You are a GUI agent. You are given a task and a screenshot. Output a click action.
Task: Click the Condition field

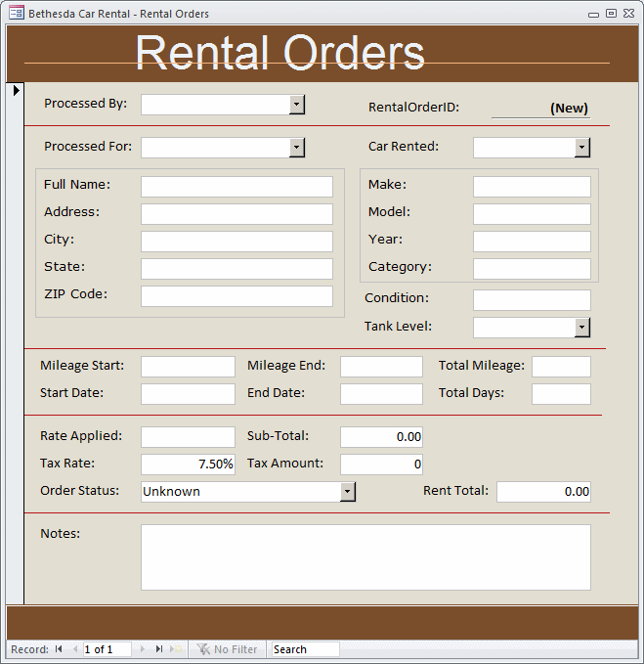[x=532, y=300]
